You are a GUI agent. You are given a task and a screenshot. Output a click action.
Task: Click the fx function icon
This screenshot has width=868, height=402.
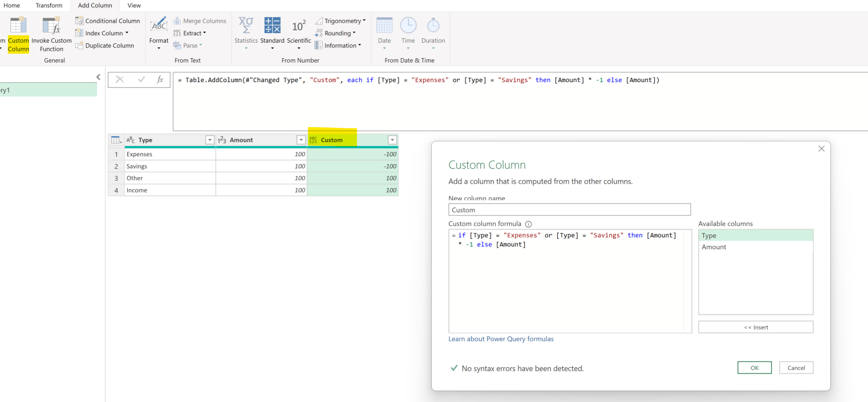(160, 80)
